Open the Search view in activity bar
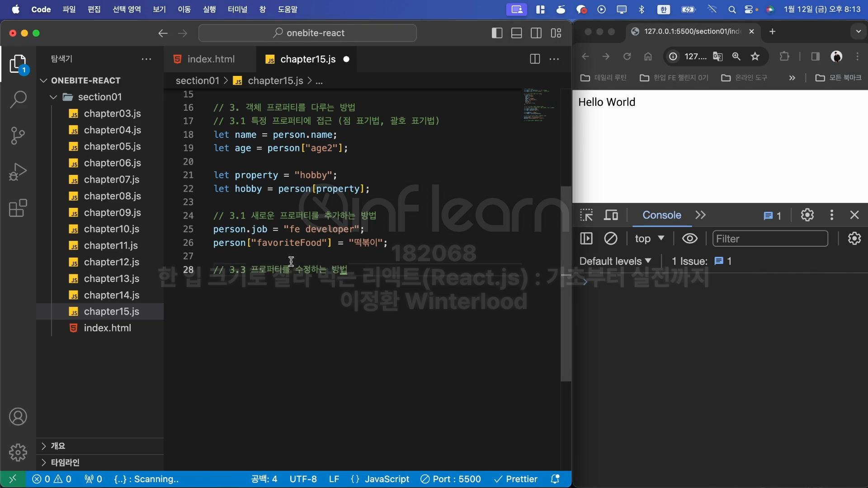868x488 pixels. [x=18, y=99]
